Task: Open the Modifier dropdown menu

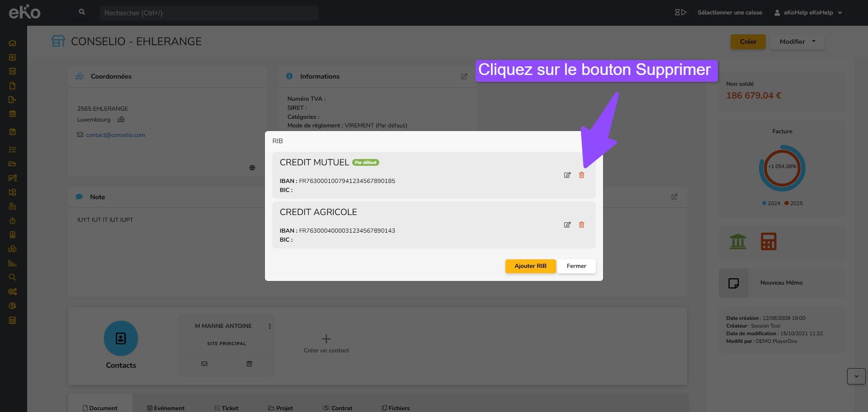Action: (x=797, y=42)
